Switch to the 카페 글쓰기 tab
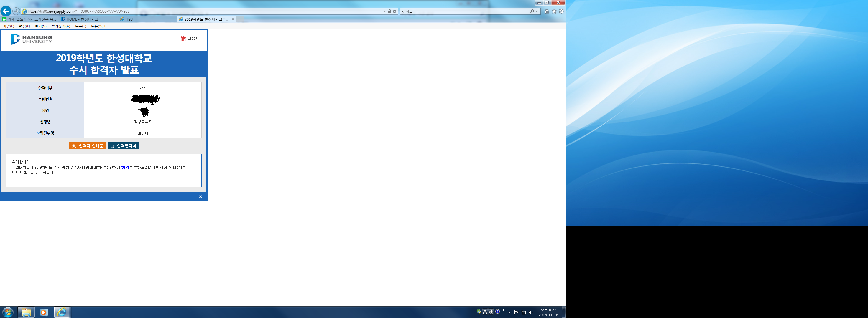 coord(30,19)
